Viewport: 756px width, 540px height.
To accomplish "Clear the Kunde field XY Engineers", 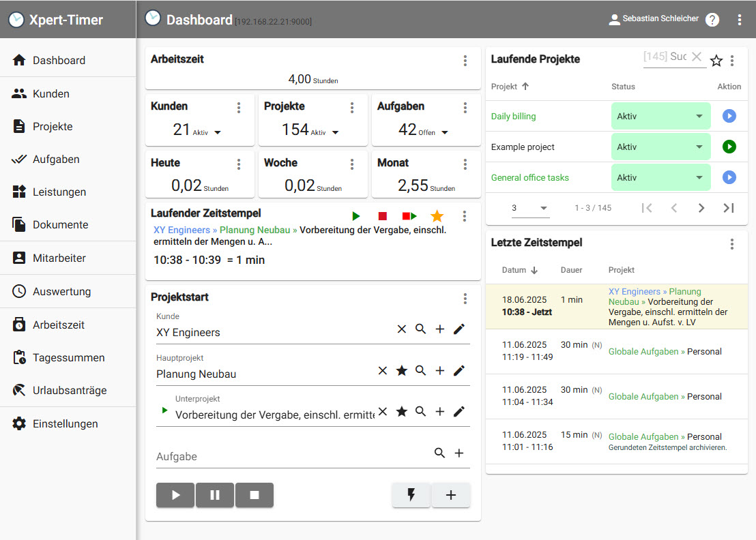I will pyautogui.click(x=402, y=329).
